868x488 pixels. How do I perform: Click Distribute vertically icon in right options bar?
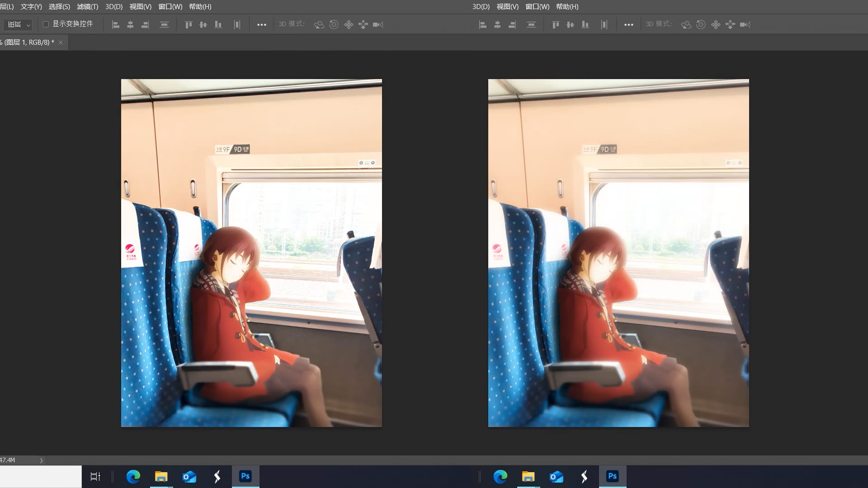(531, 25)
